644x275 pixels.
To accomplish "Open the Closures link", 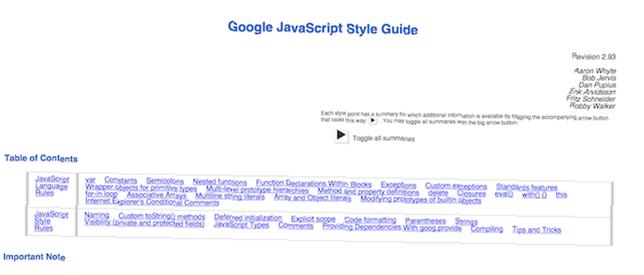I will click(x=471, y=193).
